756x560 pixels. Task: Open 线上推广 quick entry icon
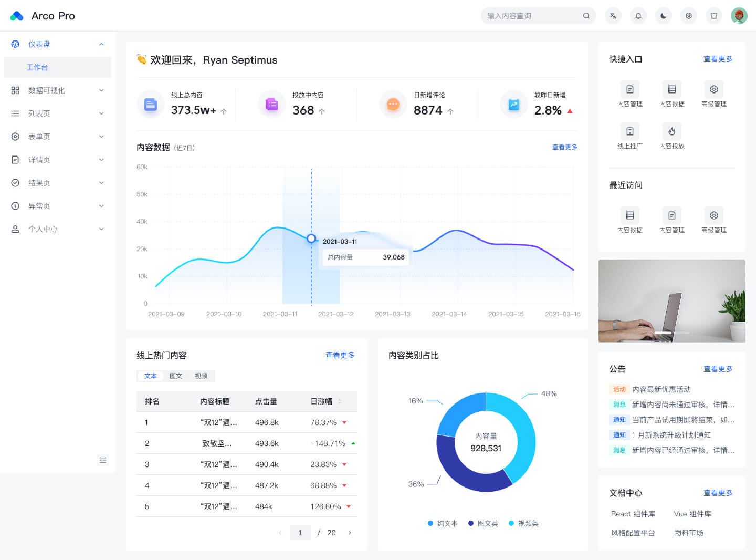click(x=630, y=137)
